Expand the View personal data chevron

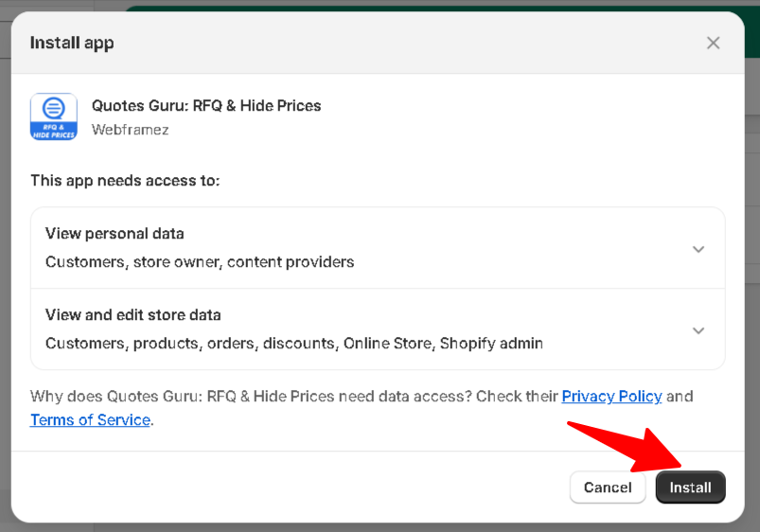(x=698, y=249)
